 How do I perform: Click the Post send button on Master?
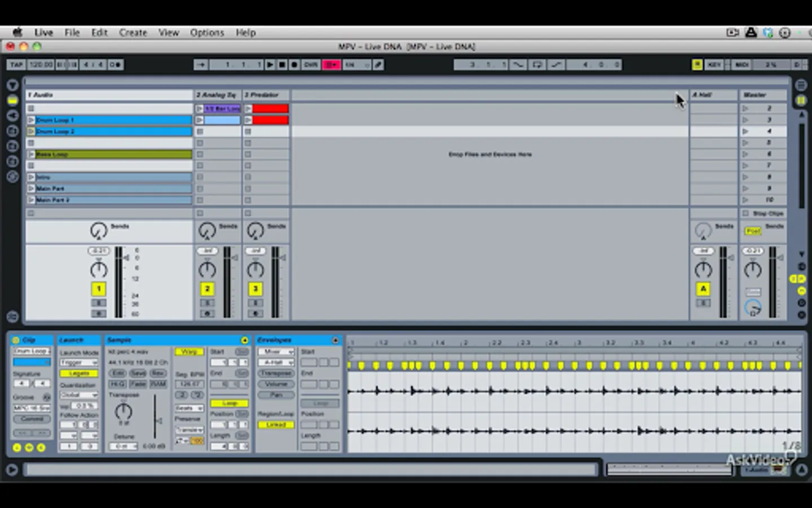click(x=753, y=231)
